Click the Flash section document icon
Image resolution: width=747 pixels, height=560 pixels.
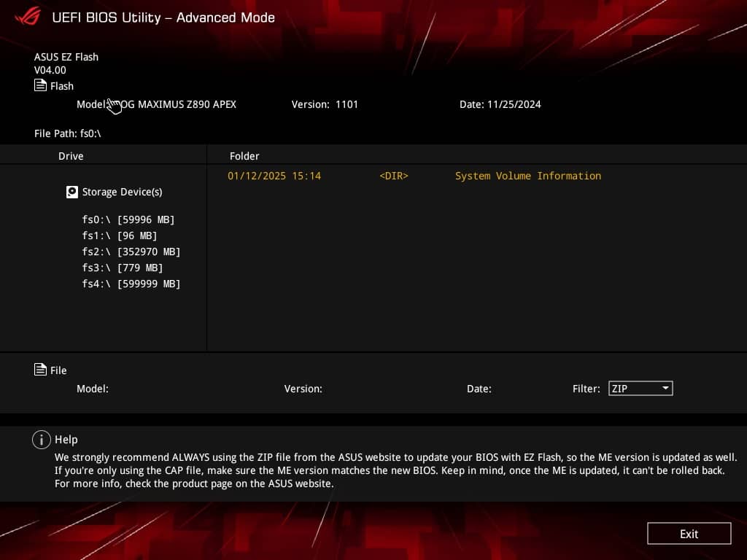click(x=40, y=85)
